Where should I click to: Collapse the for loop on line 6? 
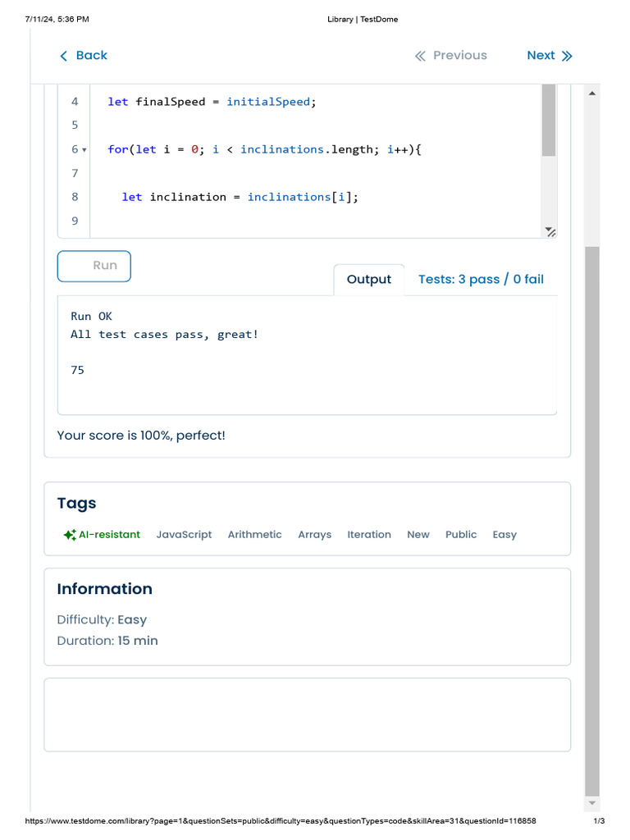click(x=84, y=150)
